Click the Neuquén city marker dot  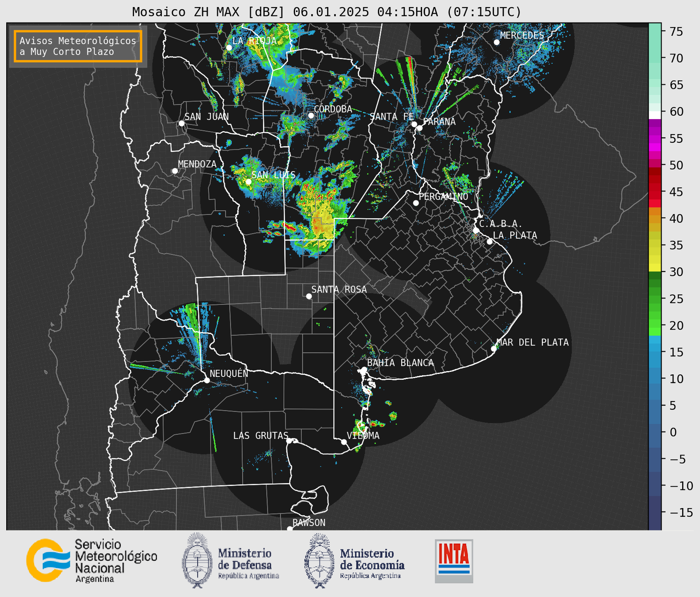click(x=207, y=380)
